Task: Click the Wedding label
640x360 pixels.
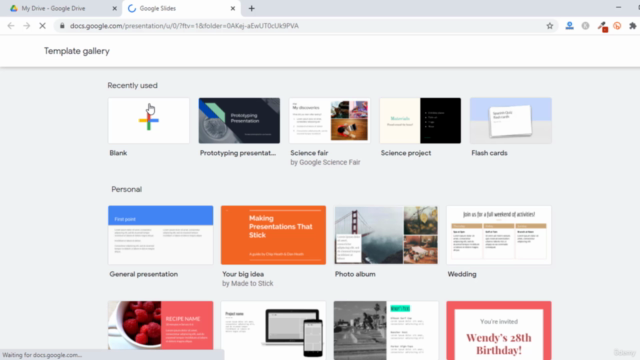Action: tap(462, 274)
